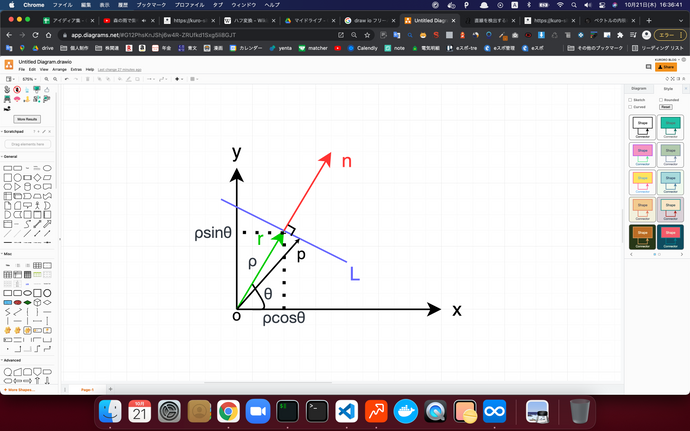The image size is (690, 431).
Task: Click the scratchpad edit pencil icon
Action: click(44, 132)
